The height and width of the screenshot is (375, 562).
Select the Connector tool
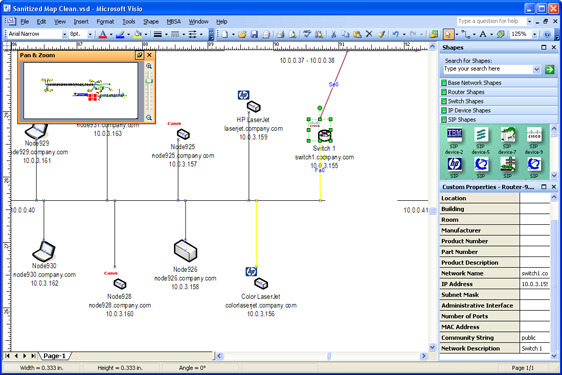(465, 34)
